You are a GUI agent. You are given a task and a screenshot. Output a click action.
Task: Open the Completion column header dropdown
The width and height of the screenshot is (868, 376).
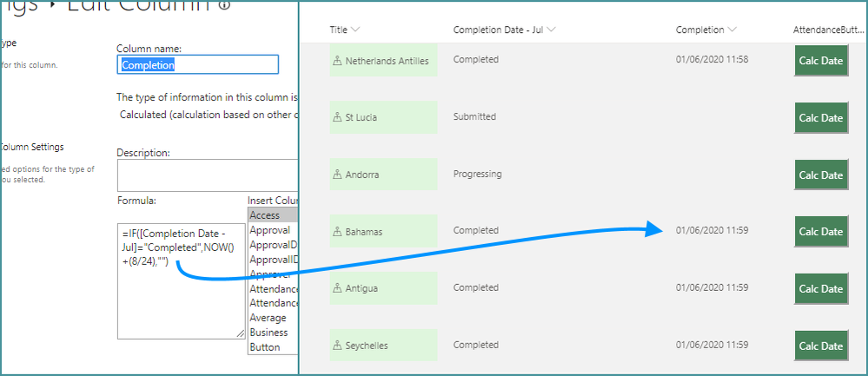pos(732,30)
